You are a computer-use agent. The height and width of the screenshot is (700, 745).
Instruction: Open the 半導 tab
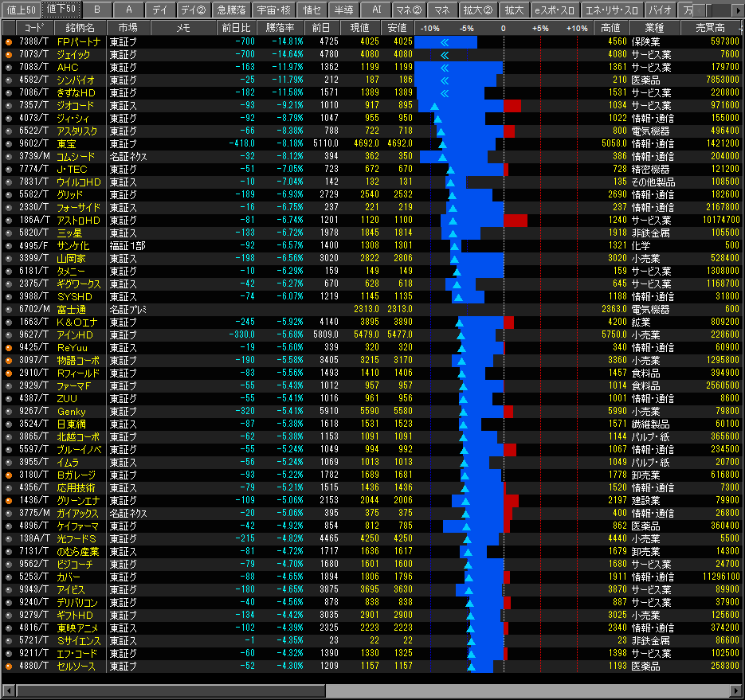[343, 10]
